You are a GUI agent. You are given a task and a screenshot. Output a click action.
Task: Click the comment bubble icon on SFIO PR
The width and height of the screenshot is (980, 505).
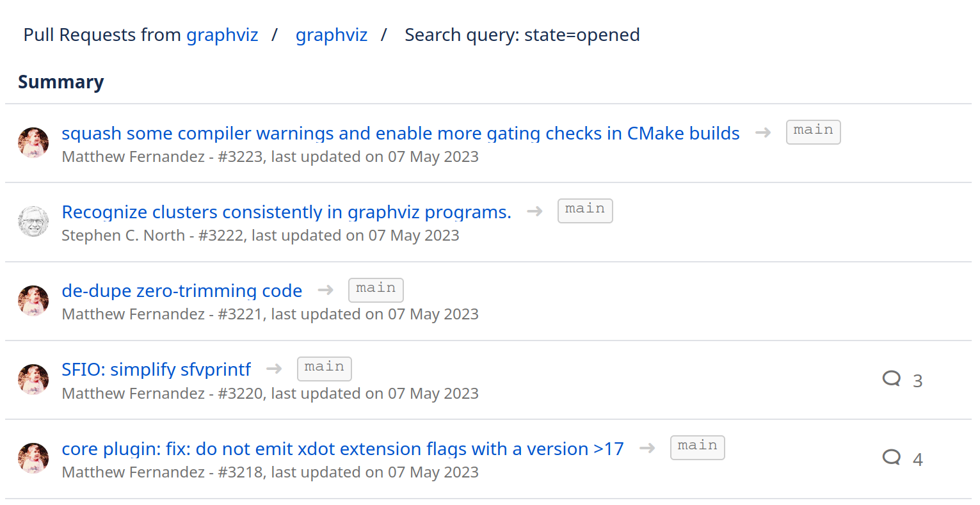click(891, 378)
